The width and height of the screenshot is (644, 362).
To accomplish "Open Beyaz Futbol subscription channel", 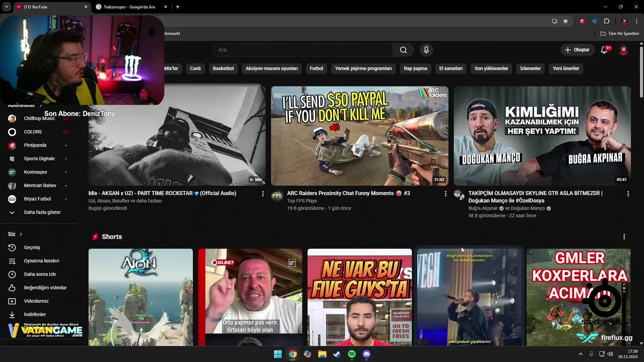I will [39, 199].
